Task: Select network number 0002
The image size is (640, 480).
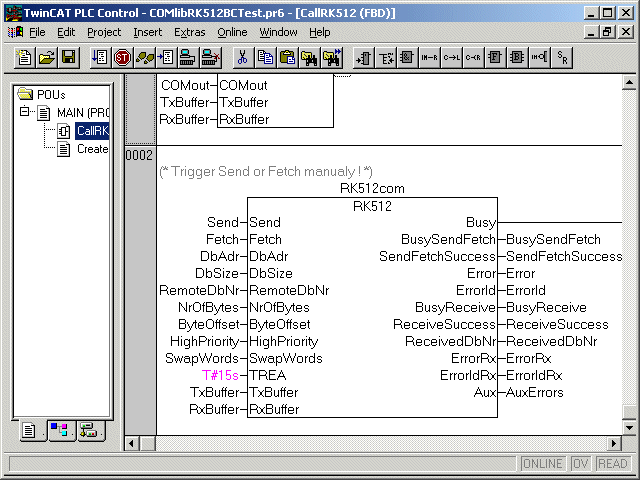Action: [139, 155]
